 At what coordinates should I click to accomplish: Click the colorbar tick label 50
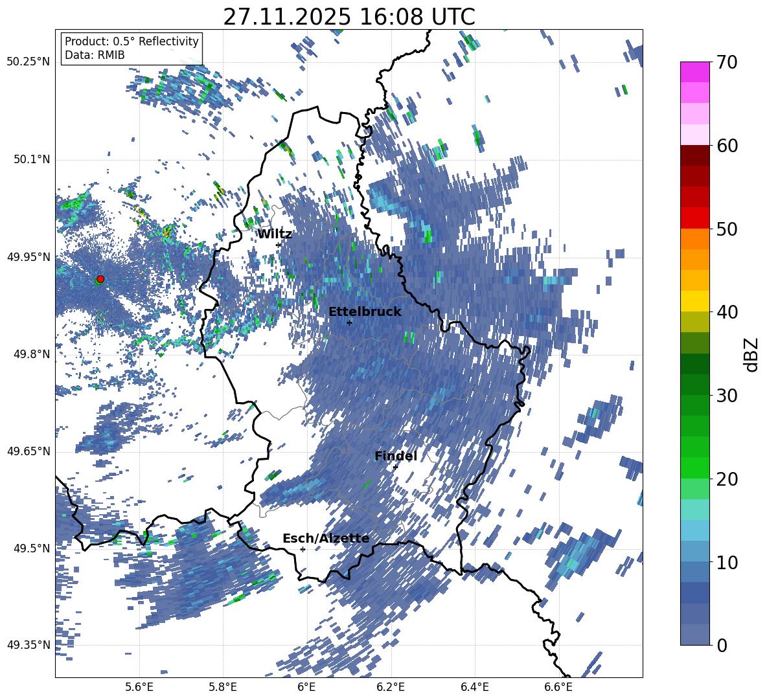coord(726,229)
